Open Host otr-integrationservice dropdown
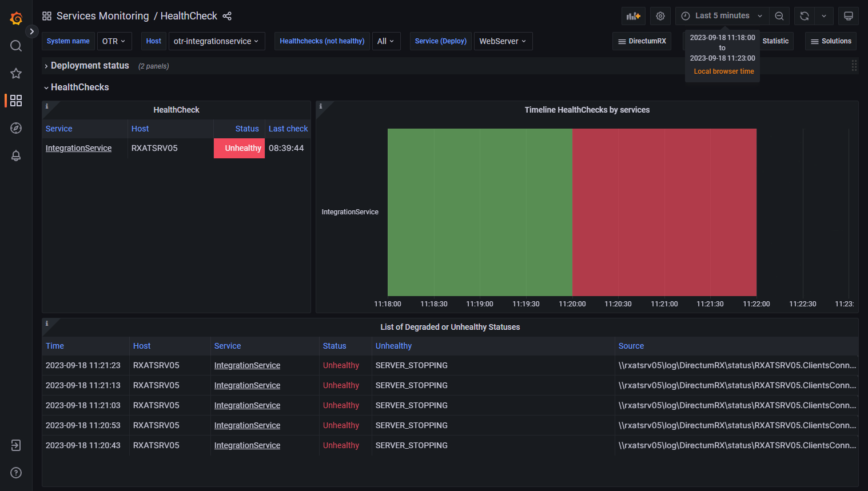The image size is (868, 491). click(216, 41)
